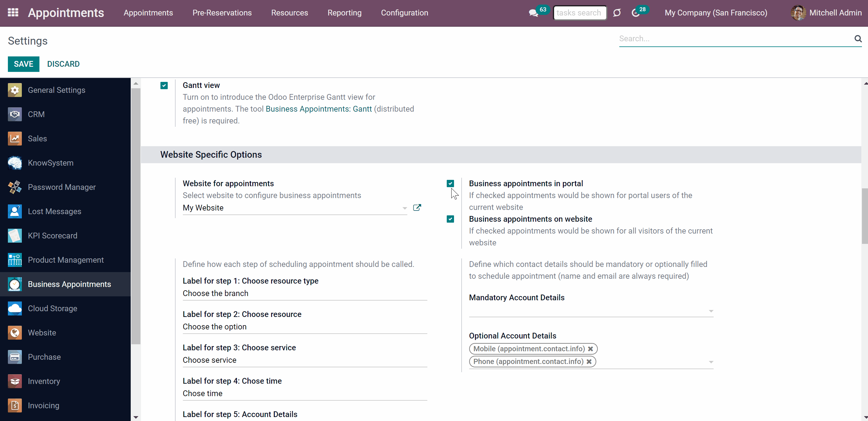The width and height of the screenshot is (868, 421).
Task: Edit step 1 label 'Choose the branch'
Action: click(x=304, y=294)
